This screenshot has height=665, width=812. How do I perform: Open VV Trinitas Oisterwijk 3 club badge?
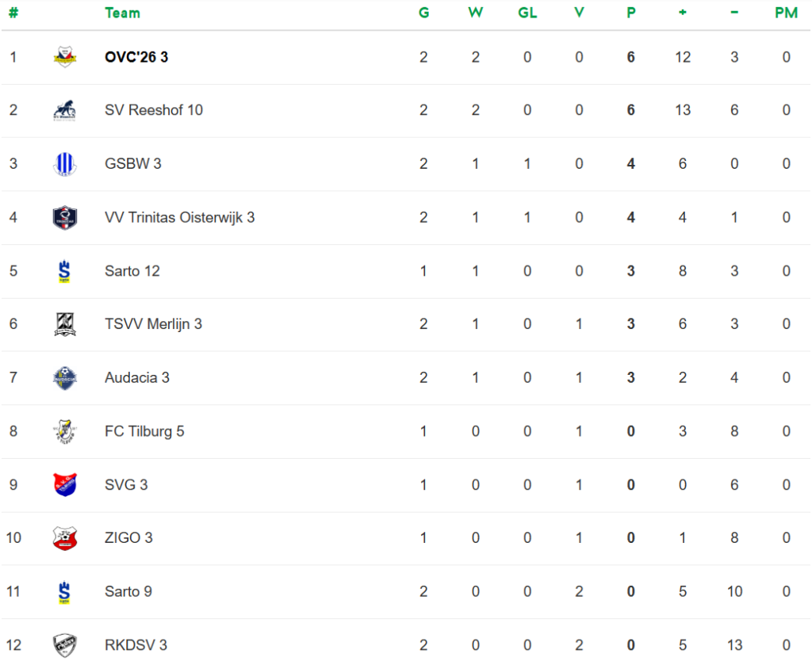pyautogui.click(x=64, y=217)
